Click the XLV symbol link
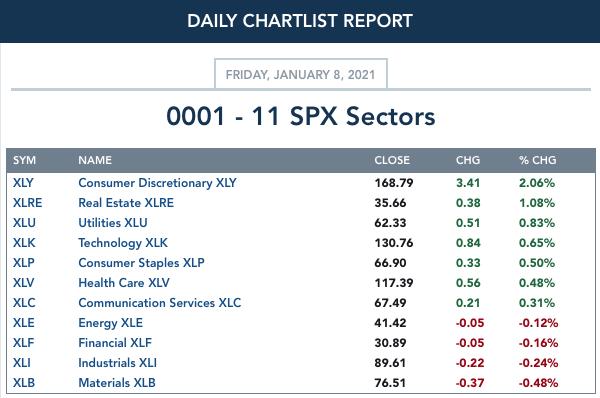The height and width of the screenshot is (398, 600). click(23, 283)
